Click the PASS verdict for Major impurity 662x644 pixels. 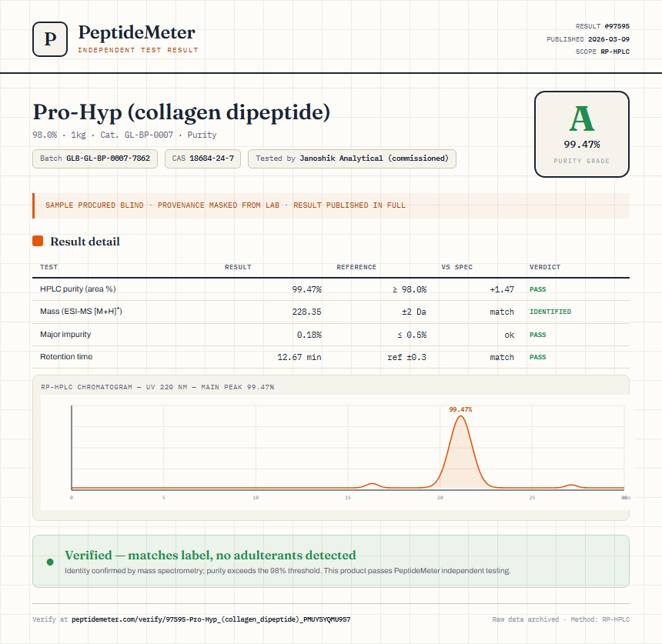pos(538,335)
